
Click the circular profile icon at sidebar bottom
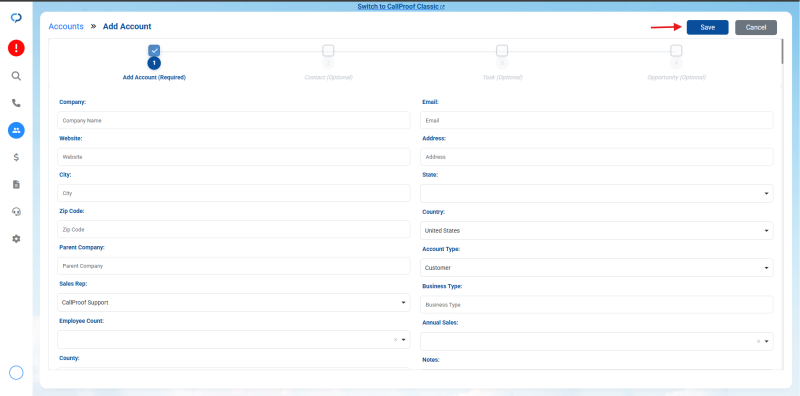tap(16, 373)
